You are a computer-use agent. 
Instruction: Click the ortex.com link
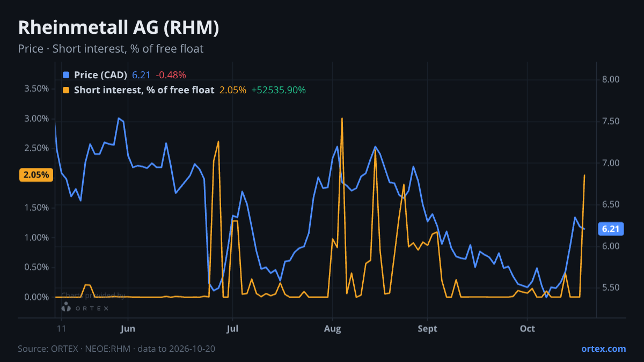603,349
